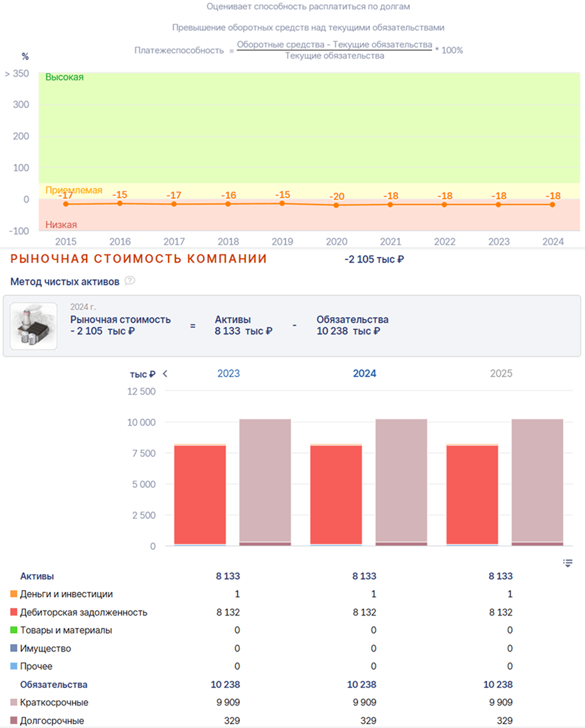Select the 2025 year column header
This screenshot has width=585, height=728.
pyautogui.click(x=501, y=374)
